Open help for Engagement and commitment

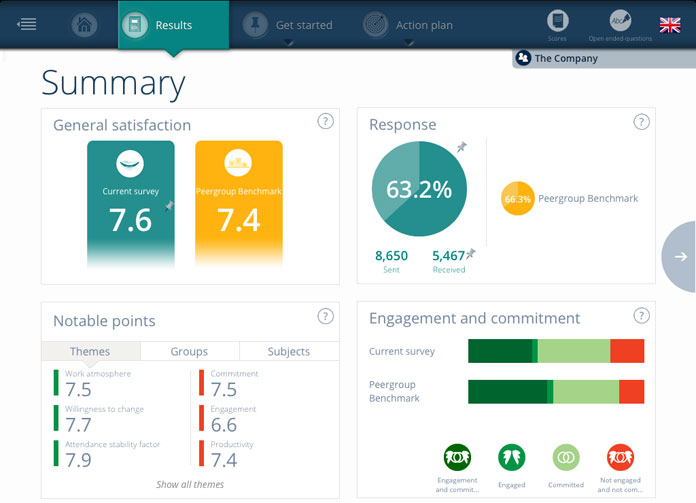pos(641,315)
